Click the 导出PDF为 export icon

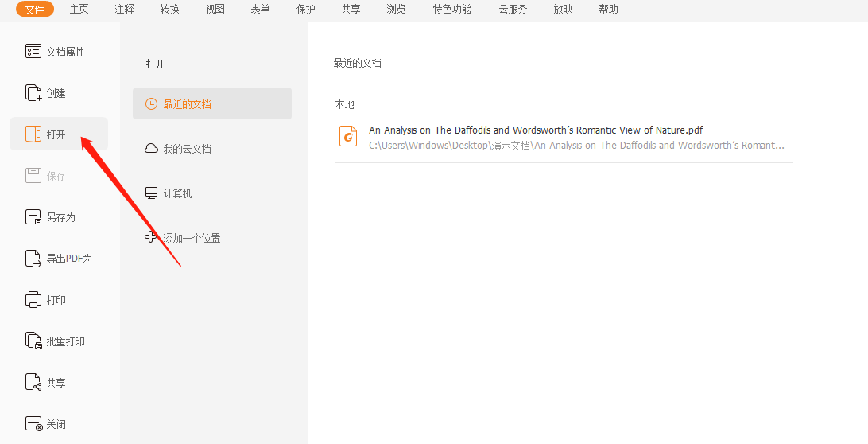33,259
